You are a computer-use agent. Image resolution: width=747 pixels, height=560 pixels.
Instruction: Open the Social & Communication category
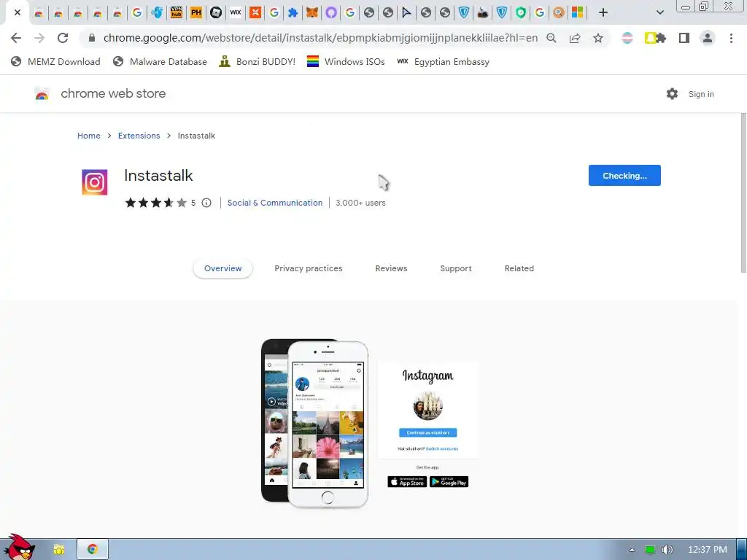(275, 203)
